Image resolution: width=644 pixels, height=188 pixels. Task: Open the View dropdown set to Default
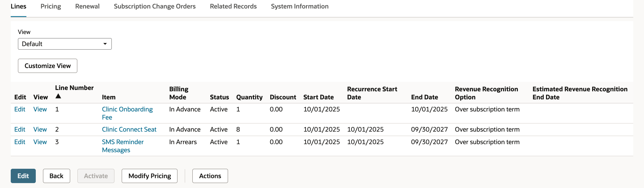(65, 44)
